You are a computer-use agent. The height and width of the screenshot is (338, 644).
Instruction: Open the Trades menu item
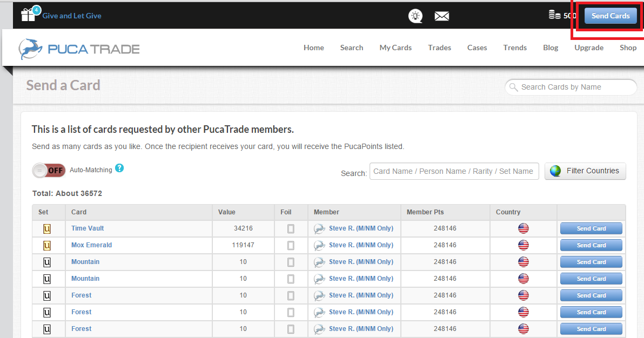(x=439, y=48)
